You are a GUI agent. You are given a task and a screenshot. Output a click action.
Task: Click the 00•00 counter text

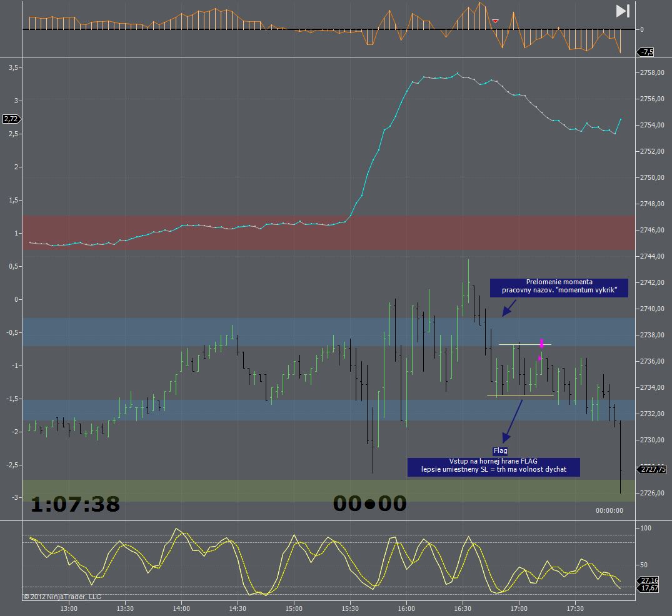(369, 504)
